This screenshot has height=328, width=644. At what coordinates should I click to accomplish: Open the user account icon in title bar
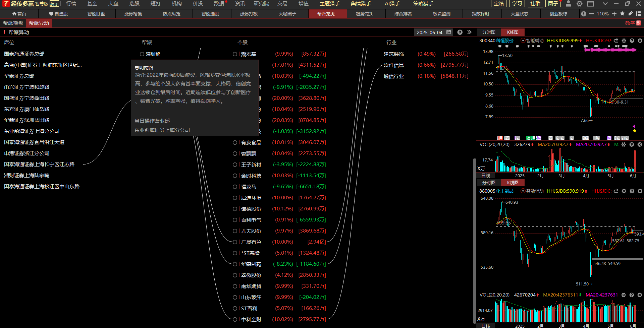[x=568, y=4]
